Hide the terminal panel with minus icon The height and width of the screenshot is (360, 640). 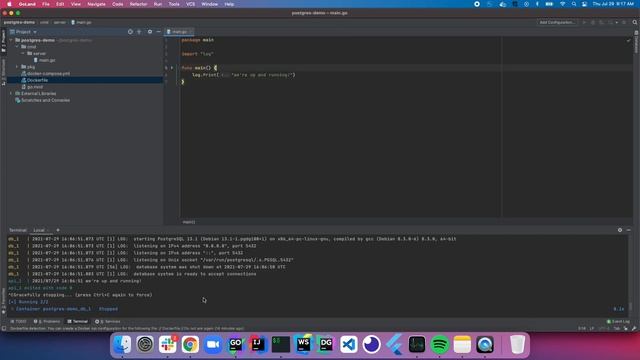pos(629,230)
